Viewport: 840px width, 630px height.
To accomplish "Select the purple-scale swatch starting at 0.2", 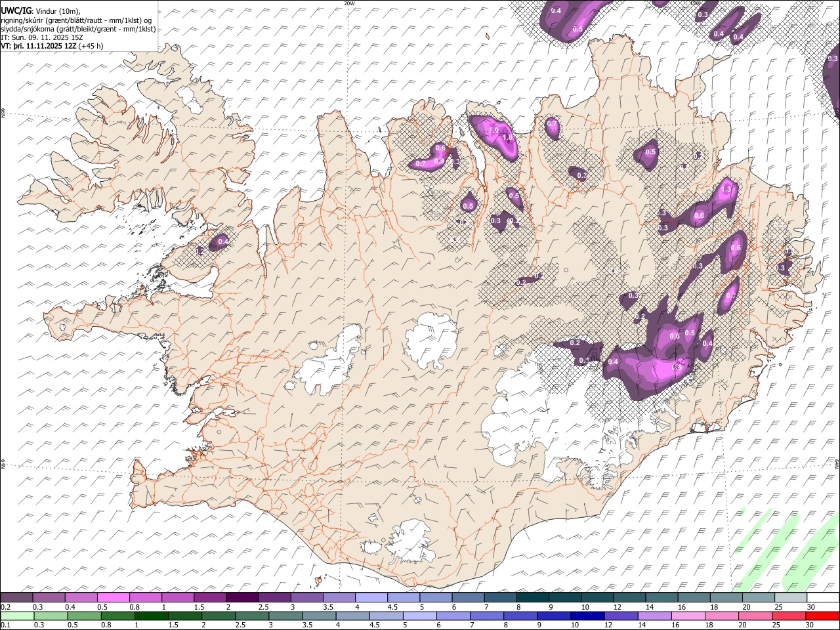I will pos(16,598).
